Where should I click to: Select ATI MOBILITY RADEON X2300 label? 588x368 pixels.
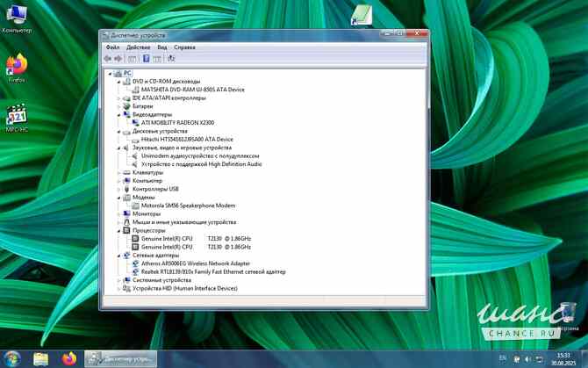point(178,123)
